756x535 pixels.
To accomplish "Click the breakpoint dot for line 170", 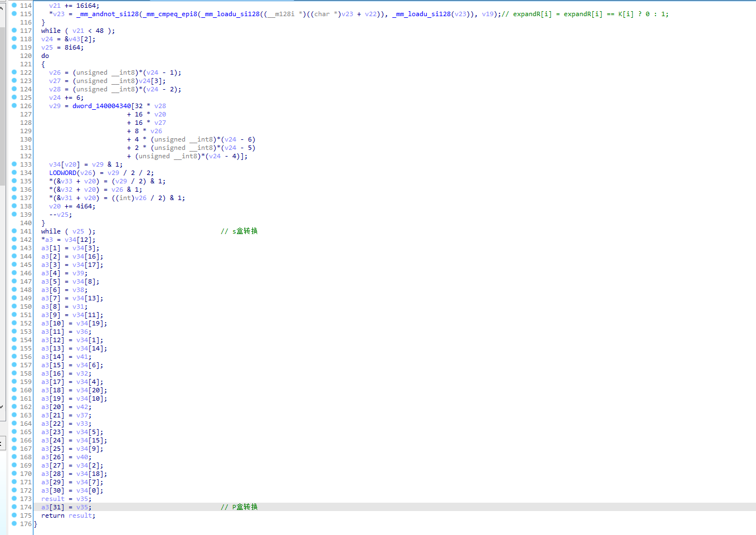I will (14, 474).
